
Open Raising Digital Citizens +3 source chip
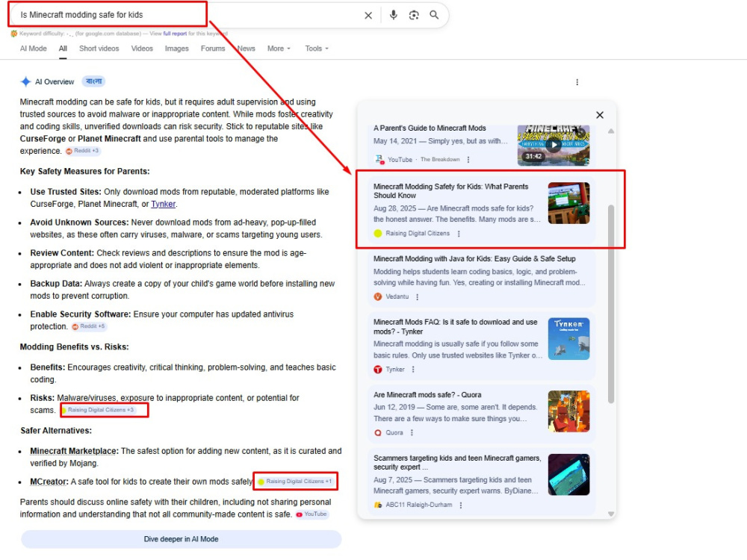coord(98,410)
